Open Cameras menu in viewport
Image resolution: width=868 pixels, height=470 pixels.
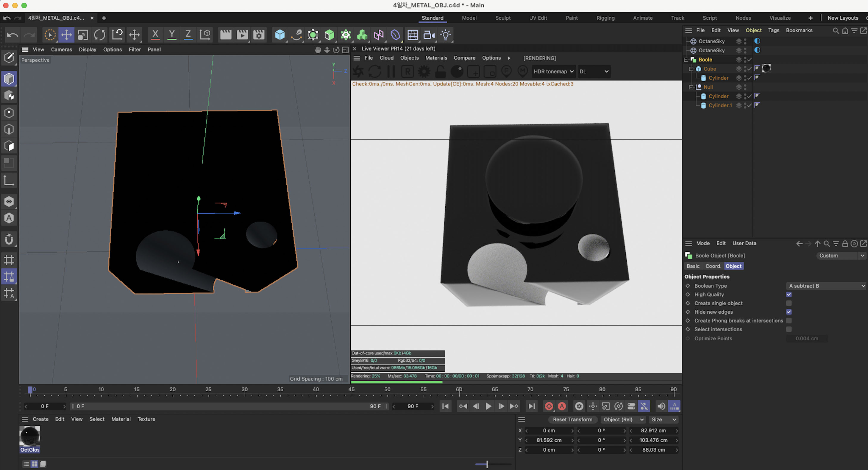(61, 49)
